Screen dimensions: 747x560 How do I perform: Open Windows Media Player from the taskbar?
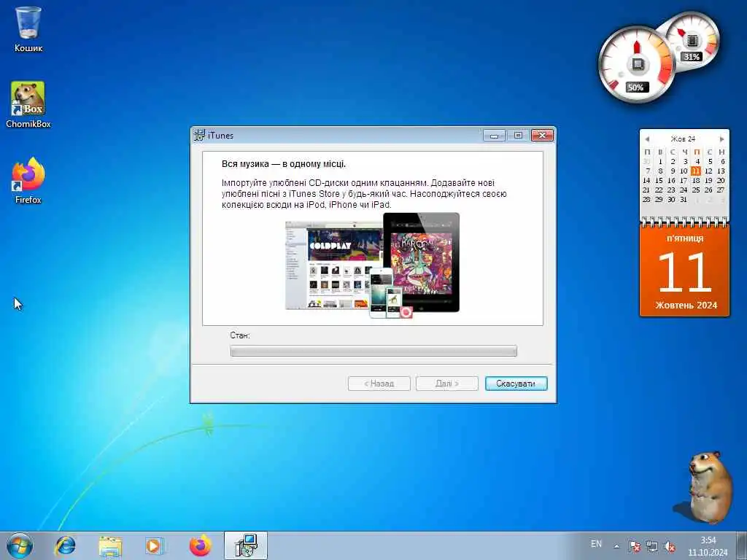click(154, 545)
